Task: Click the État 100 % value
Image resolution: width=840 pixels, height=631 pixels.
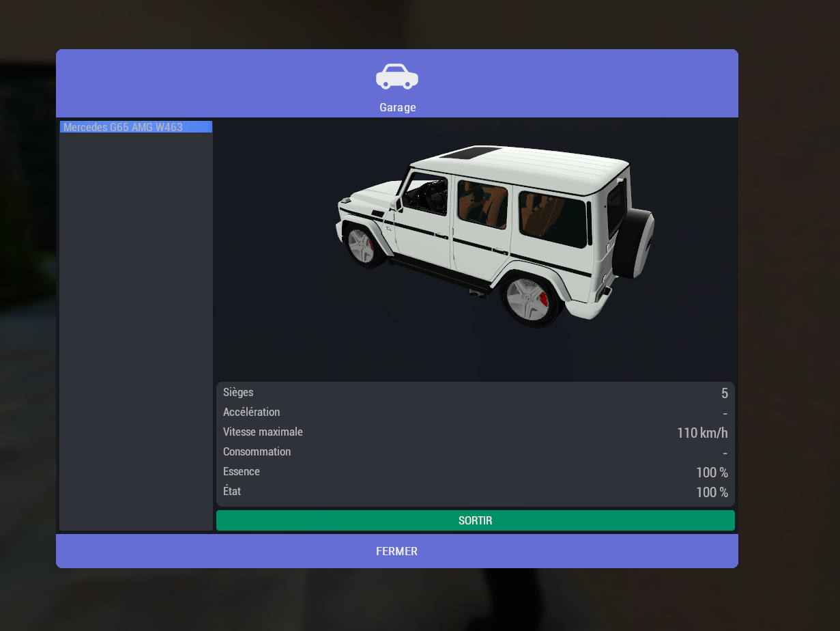Action: pos(712,492)
